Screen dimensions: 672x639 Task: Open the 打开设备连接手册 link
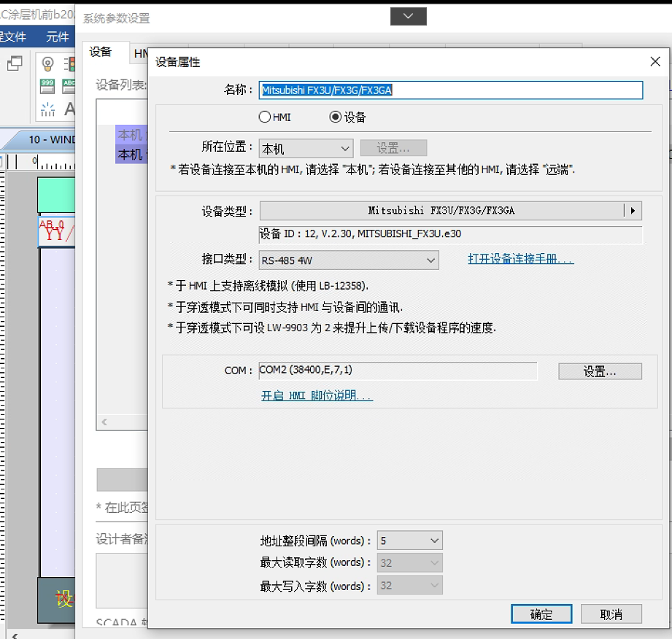[520, 259]
